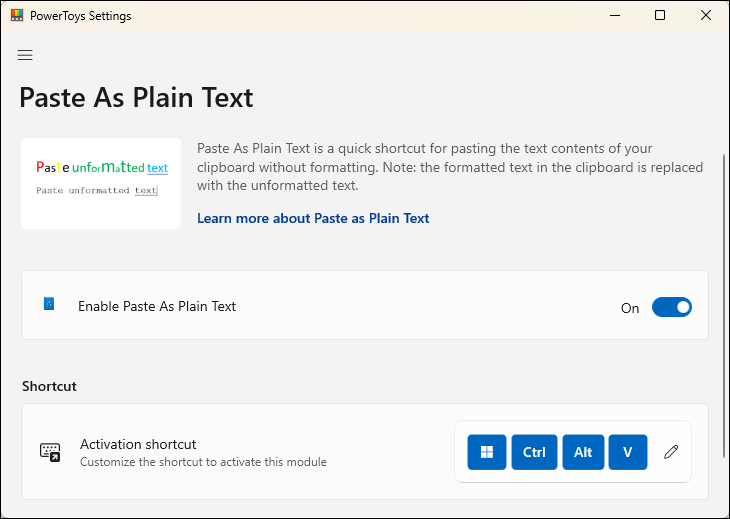Click the PowerToys app icon in title bar
The image size is (730, 519).
[17, 15]
